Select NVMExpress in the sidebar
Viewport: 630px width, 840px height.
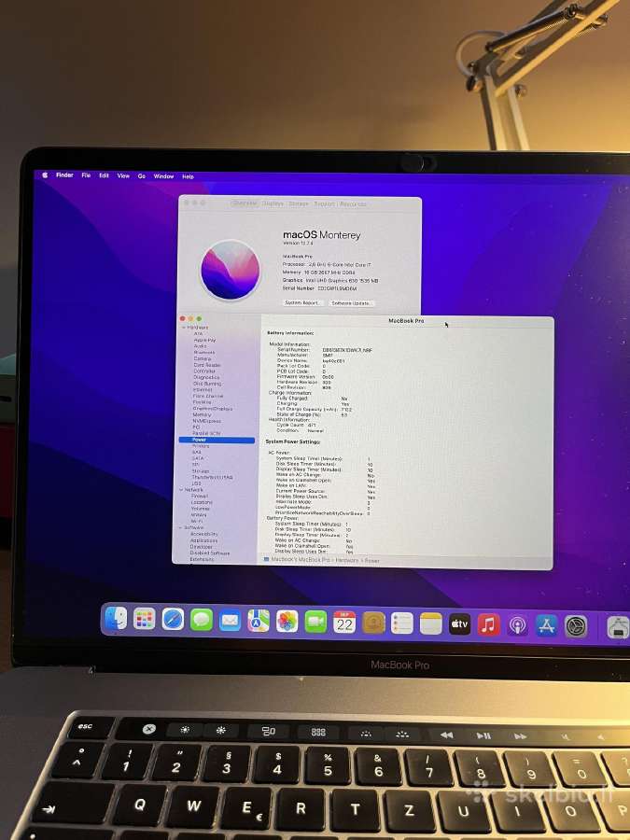206,421
